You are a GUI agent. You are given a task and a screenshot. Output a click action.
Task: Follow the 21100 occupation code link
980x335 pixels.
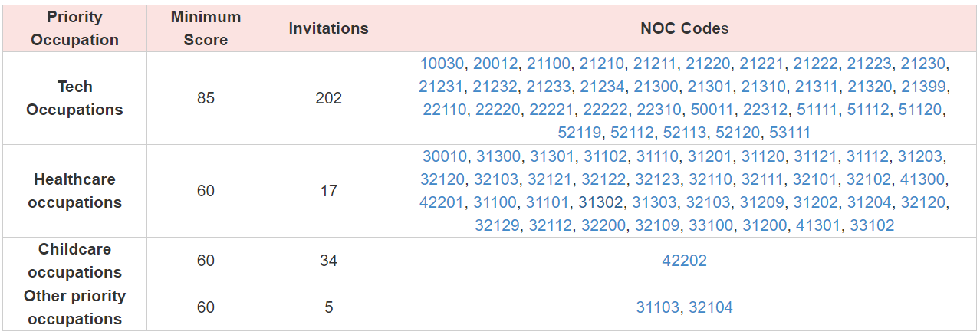click(549, 64)
